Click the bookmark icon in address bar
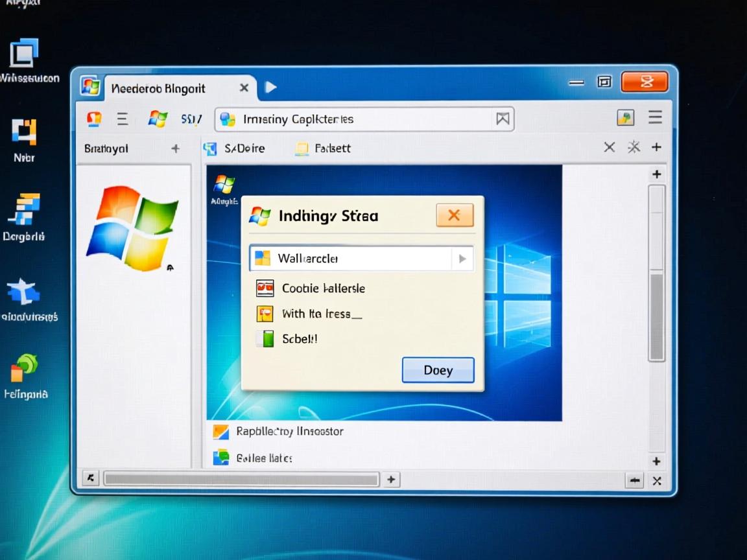 (503, 119)
